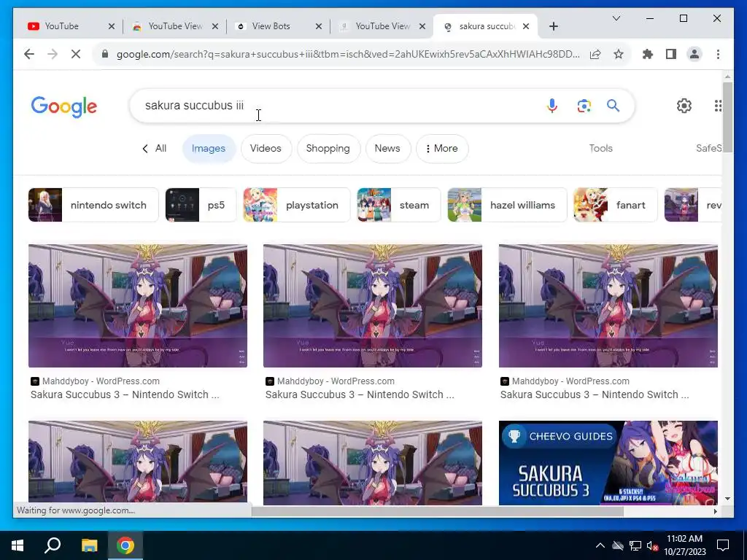This screenshot has height=560, width=747.
Task: Go back using the browser back arrow
Action: [29, 54]
